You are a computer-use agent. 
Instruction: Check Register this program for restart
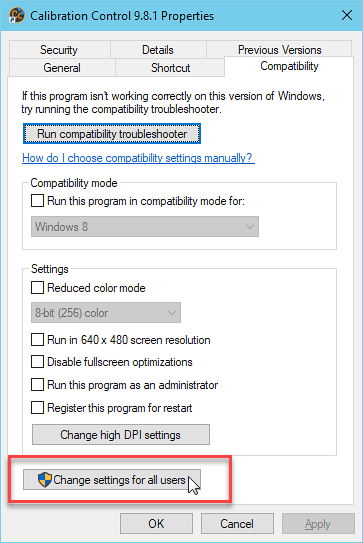tap(37, 408)
